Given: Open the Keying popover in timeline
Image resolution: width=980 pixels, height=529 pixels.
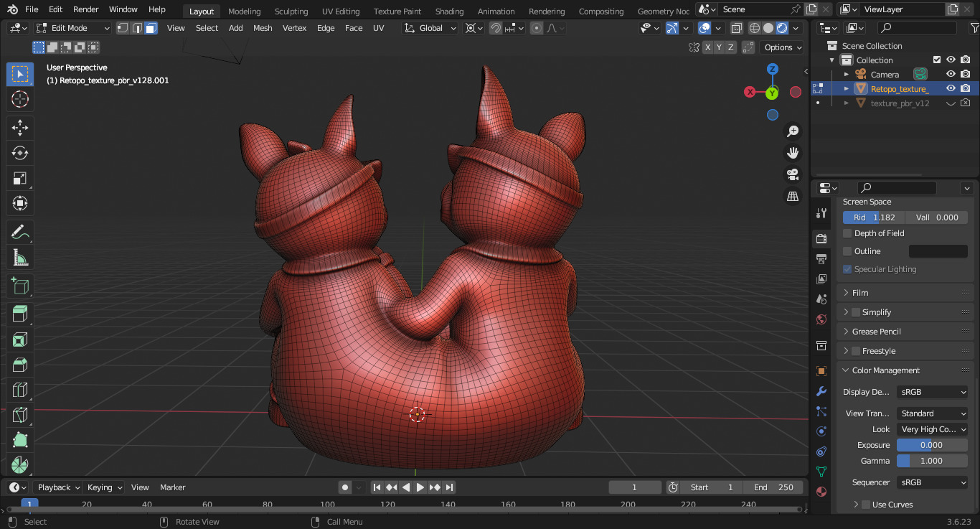Looking at the screenshot, I should [104, 487].
